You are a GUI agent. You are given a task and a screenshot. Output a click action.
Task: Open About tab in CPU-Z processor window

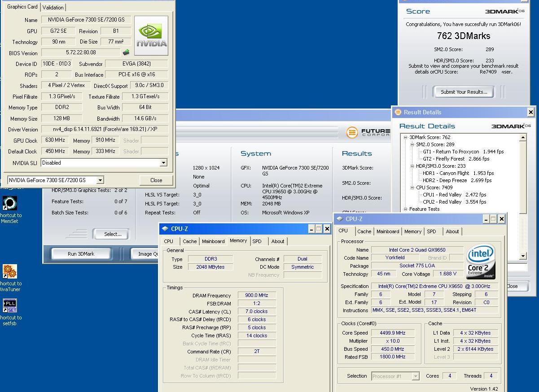pos(452,231)
